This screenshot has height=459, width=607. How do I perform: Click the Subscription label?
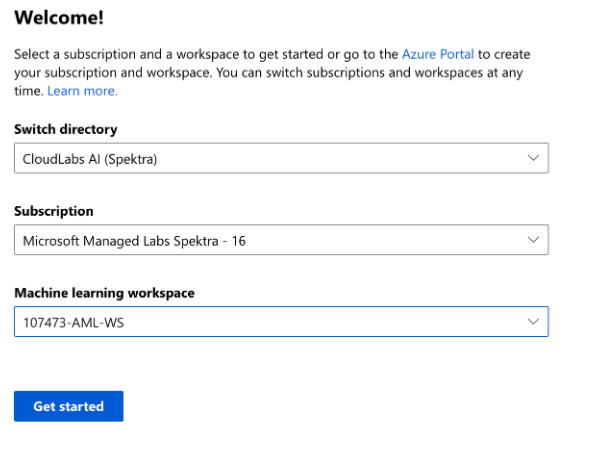54,211
